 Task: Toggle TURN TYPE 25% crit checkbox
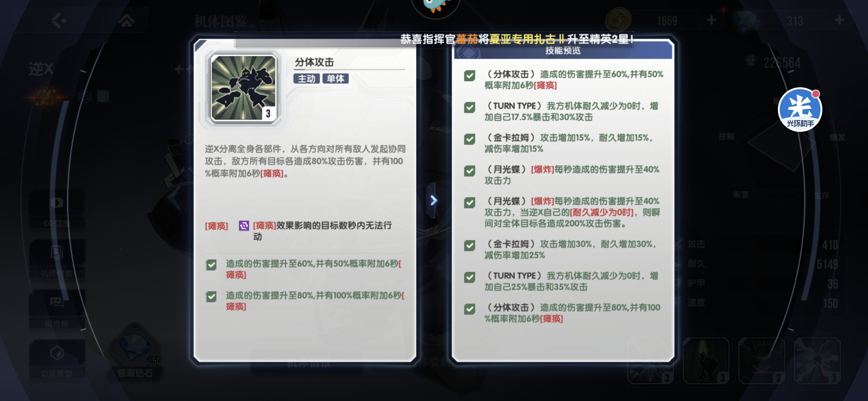[470, 277]
